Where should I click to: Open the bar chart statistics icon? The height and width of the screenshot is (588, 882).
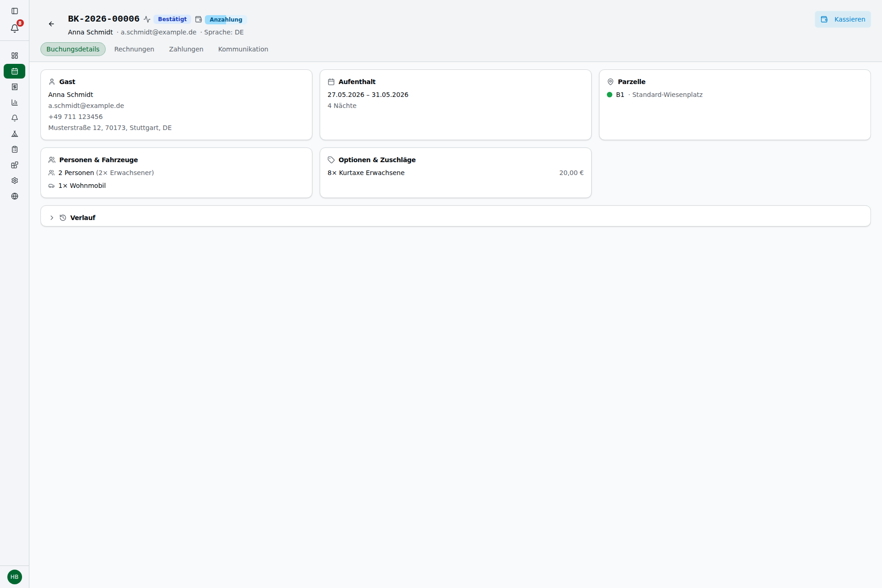click(x=15, y=102)
